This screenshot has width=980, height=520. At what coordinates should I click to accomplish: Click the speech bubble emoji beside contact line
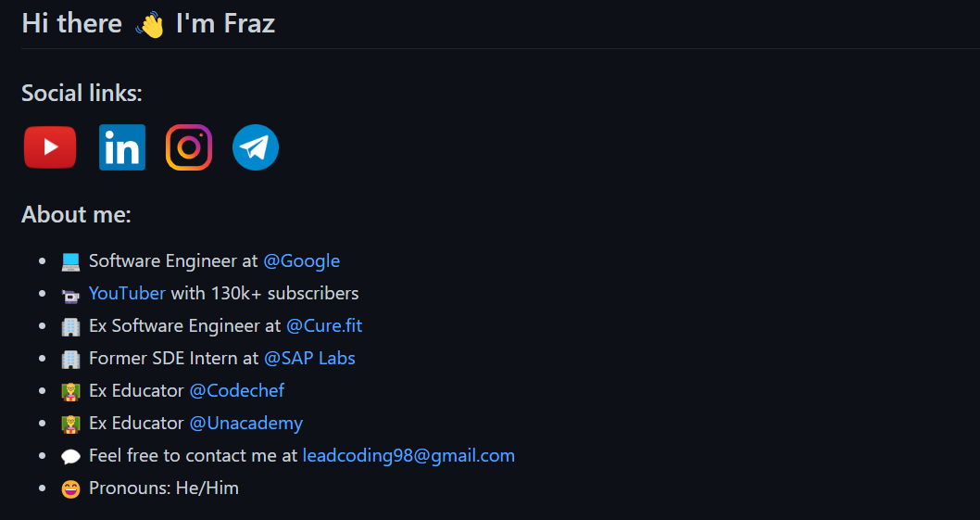(x=70, y=457)
